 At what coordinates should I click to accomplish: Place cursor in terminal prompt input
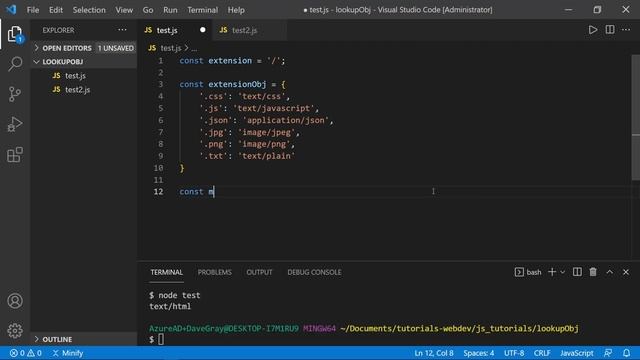click(x=161, y=339)
